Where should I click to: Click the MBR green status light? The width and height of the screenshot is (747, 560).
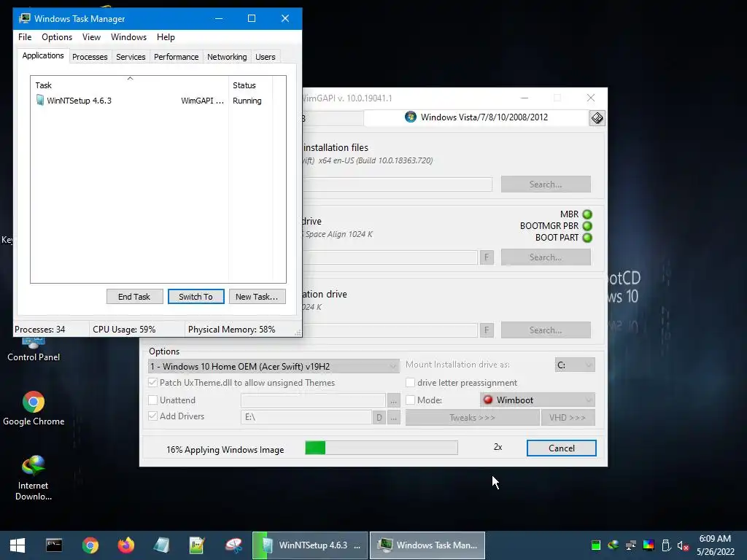tap(587, 214)
